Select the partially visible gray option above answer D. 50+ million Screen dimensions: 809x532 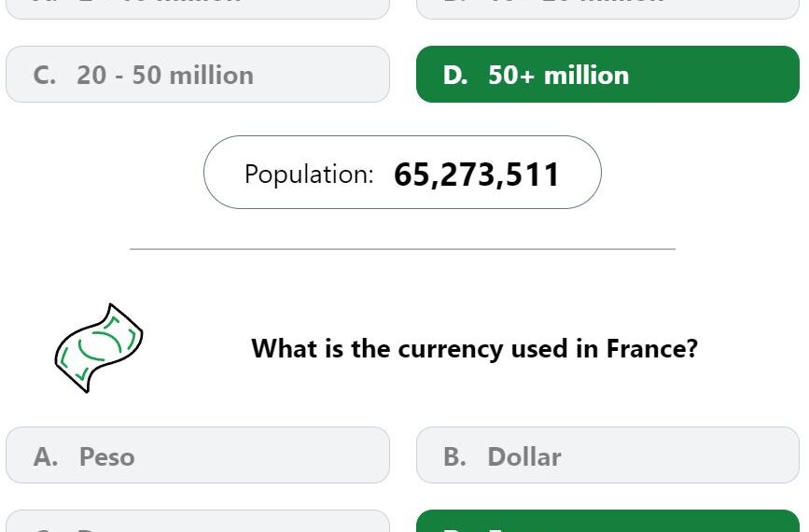607,9
